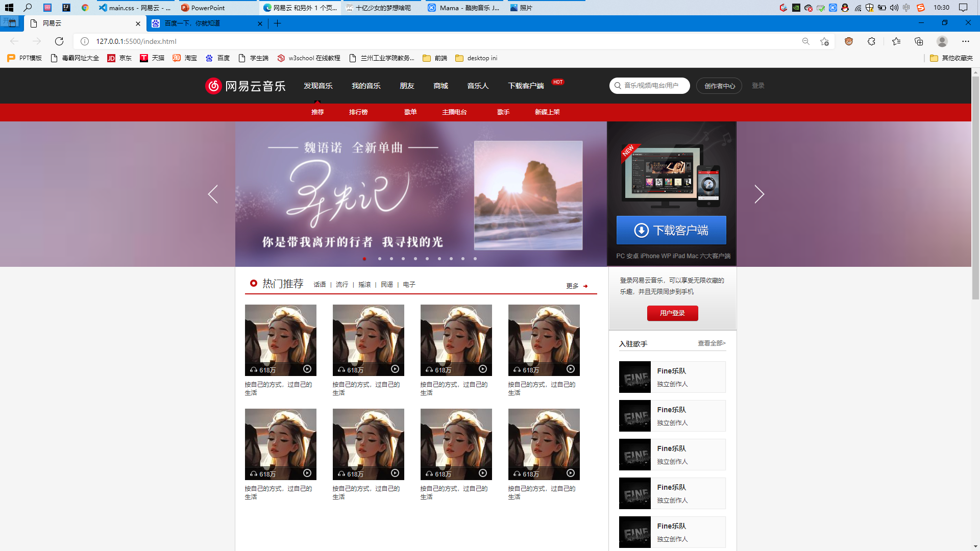Open the browser settings ellipsis menu

tap(965, 41)
